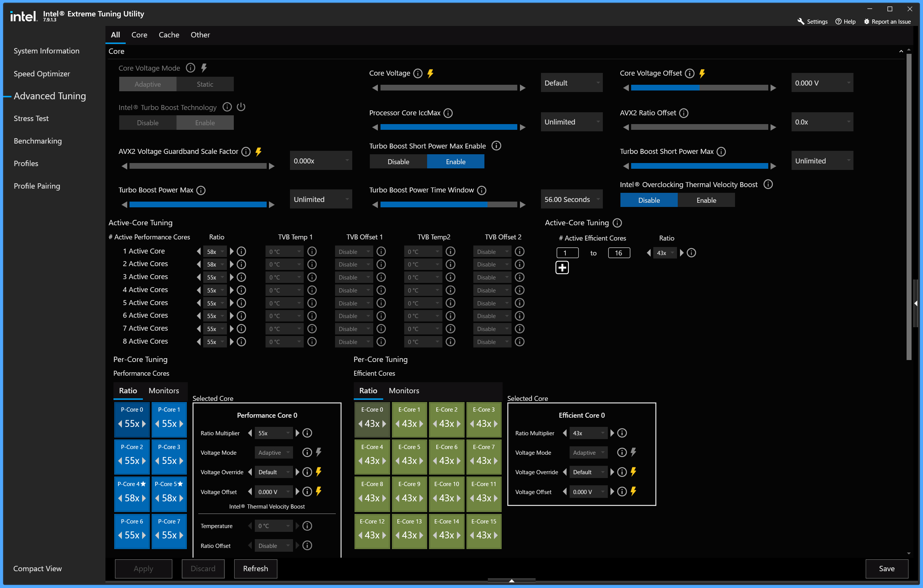This screenshot has height=588, width=923.
Task: Click the Settings wrench icon
Action: pyautogui.click(x=801, y=21)
